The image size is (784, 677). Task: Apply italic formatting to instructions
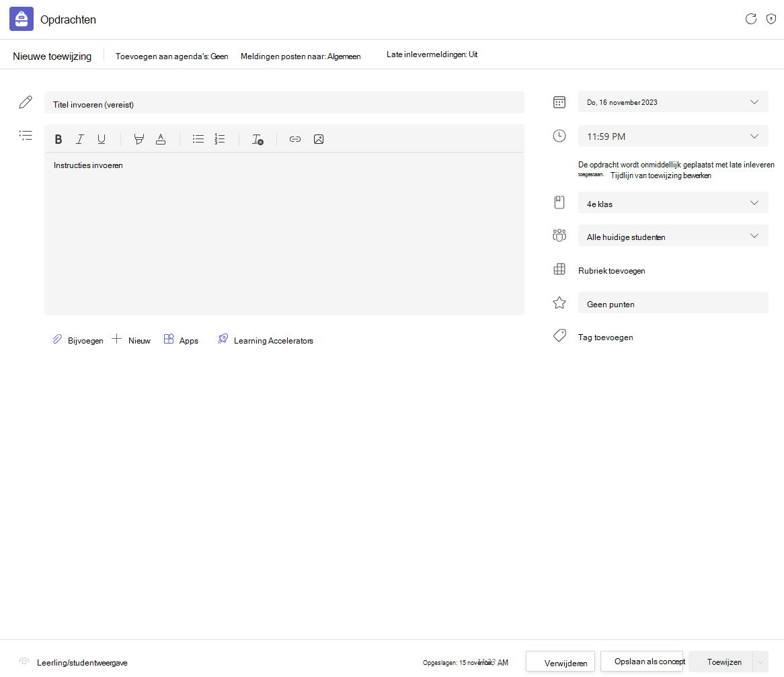[80, 139]
